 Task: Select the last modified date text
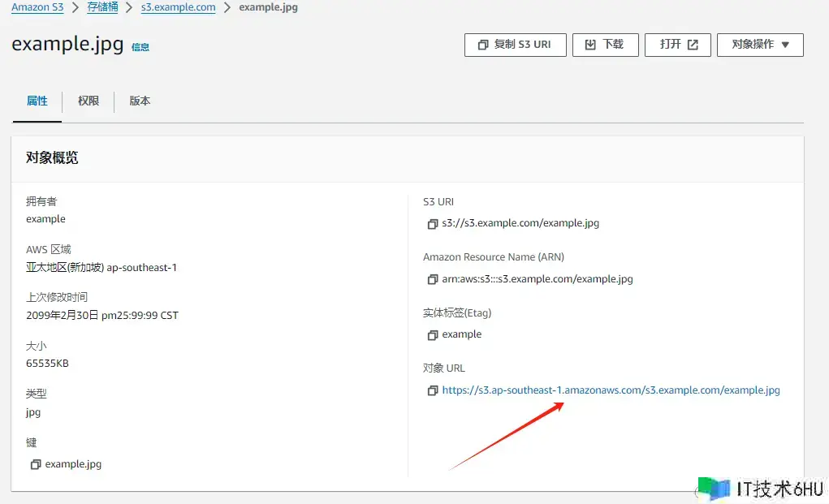(102, 316)
